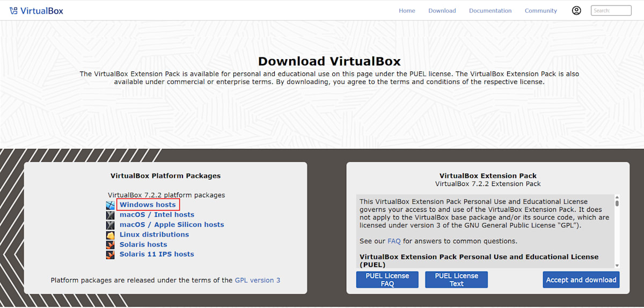The width and height of the screenshot is (644, 308).
Task: Open the Documentation navigation item
Action: (x=491, y=11)
